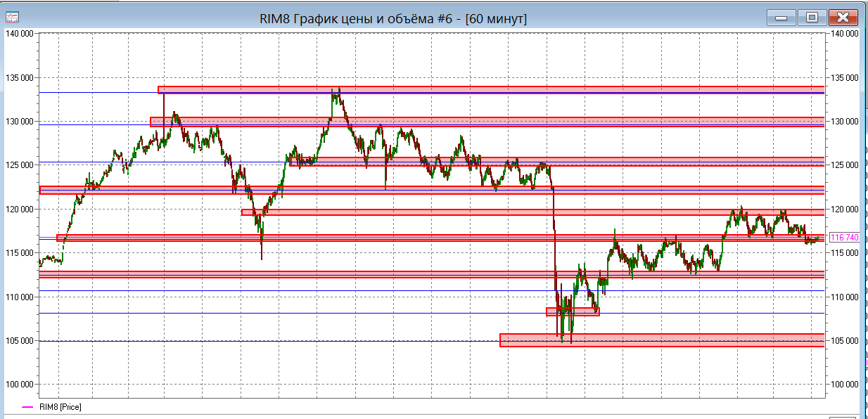Click '110 000' on the right price axis
Viewport: 868px width, 419px height.
tap(845, 297)
